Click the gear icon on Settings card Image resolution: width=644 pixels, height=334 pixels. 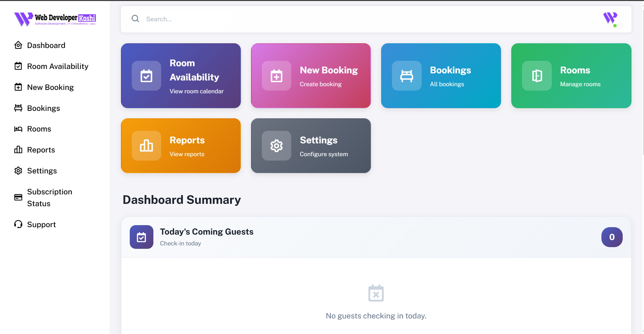(276, 146)
